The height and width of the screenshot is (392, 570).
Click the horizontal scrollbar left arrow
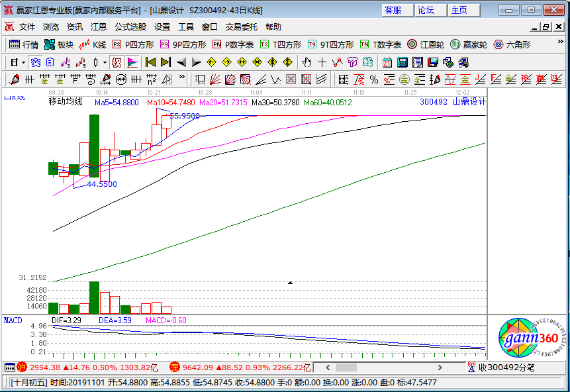point(328,367)
